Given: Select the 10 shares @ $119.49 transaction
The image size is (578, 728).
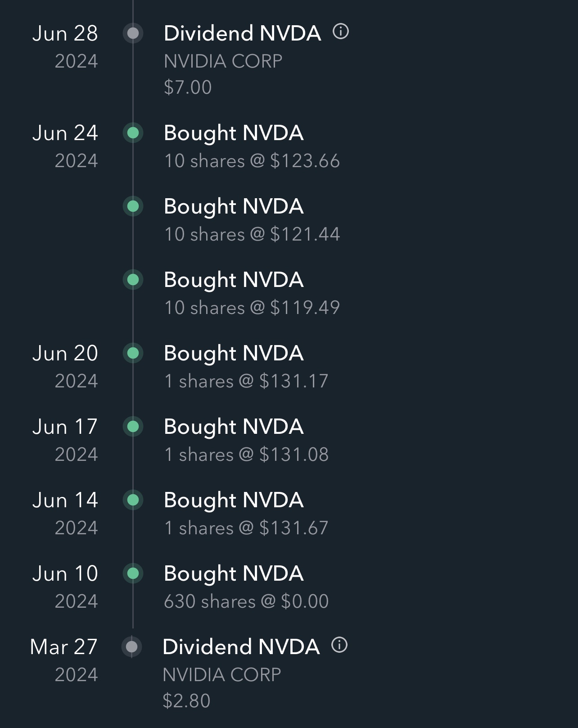Looking at the screenshot, I should [x=252, y=308].
